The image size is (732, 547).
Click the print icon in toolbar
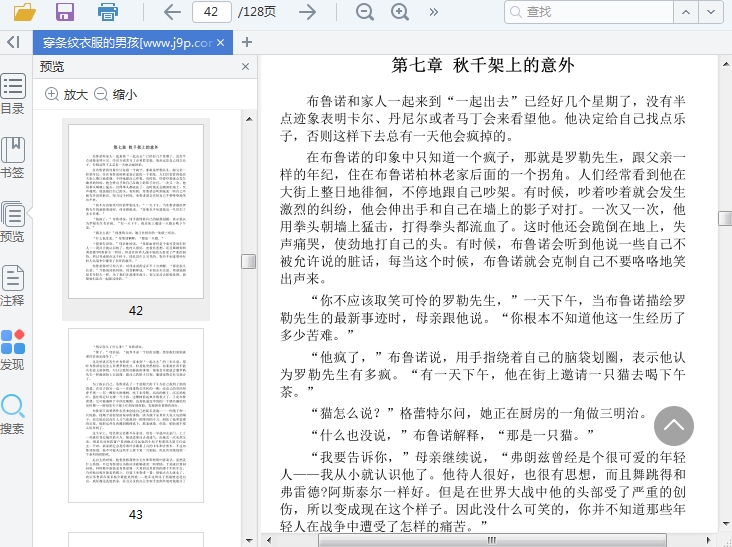[108, 12]
